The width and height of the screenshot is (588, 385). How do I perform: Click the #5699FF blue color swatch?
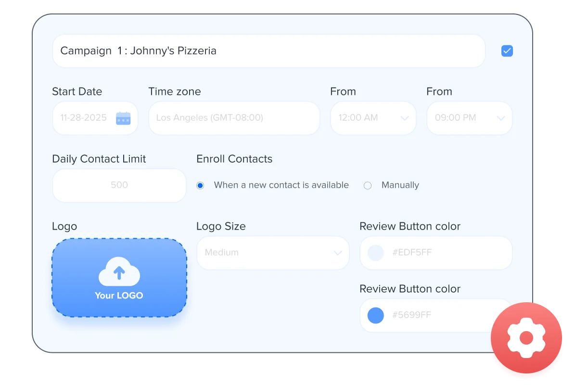click(x=375, y=315)
